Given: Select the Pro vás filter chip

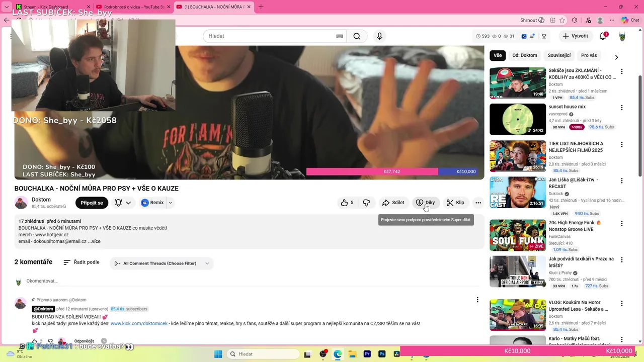Looking at the screenshot, I should tap(589, 55).
